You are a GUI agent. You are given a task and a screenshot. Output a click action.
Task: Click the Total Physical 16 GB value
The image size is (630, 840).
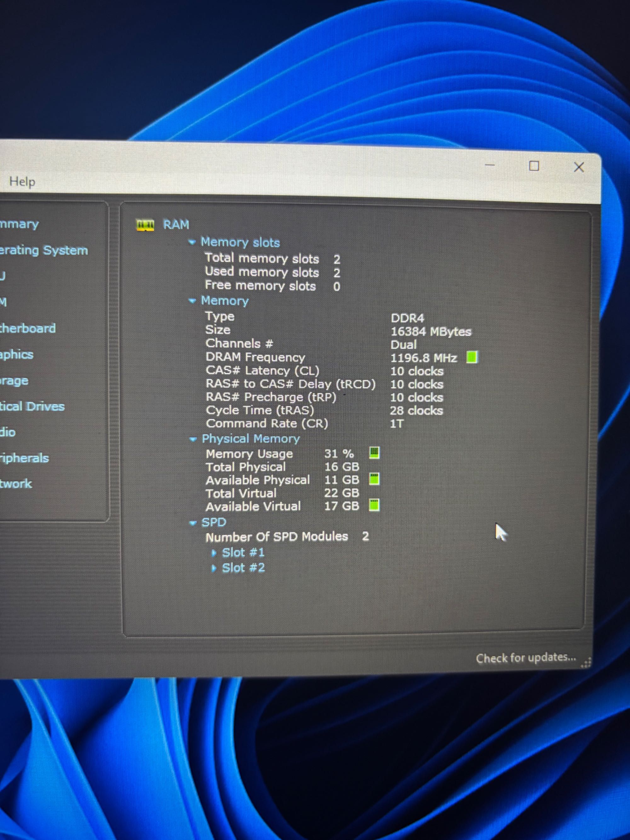click(x=342, y=467)
